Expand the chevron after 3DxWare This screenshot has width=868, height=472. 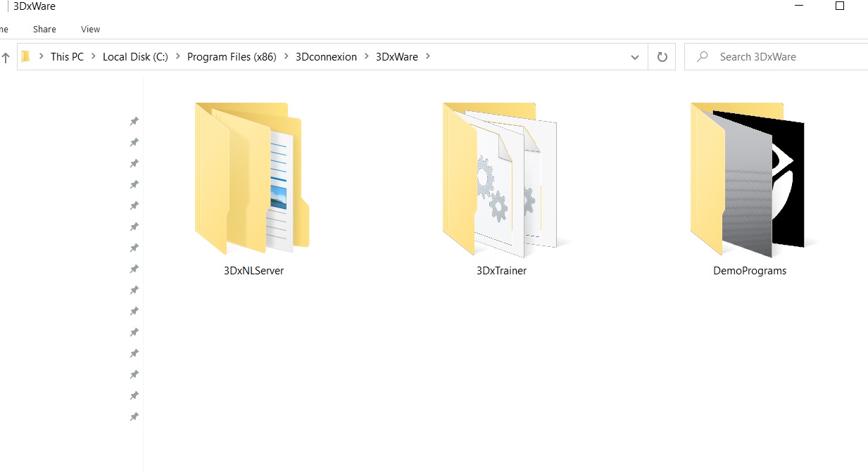[428, 57]
